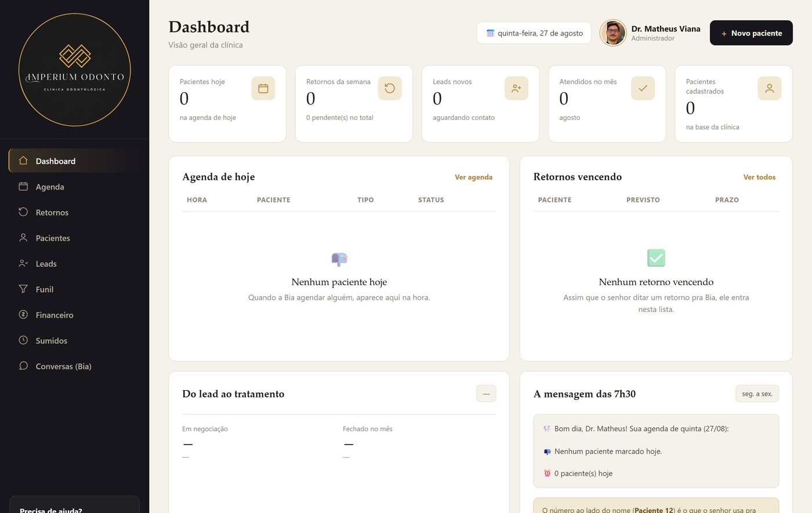This screenshot has width=812, height=513.
Task: Open Dashboard in the sidebar
Action: click(74, 161)
